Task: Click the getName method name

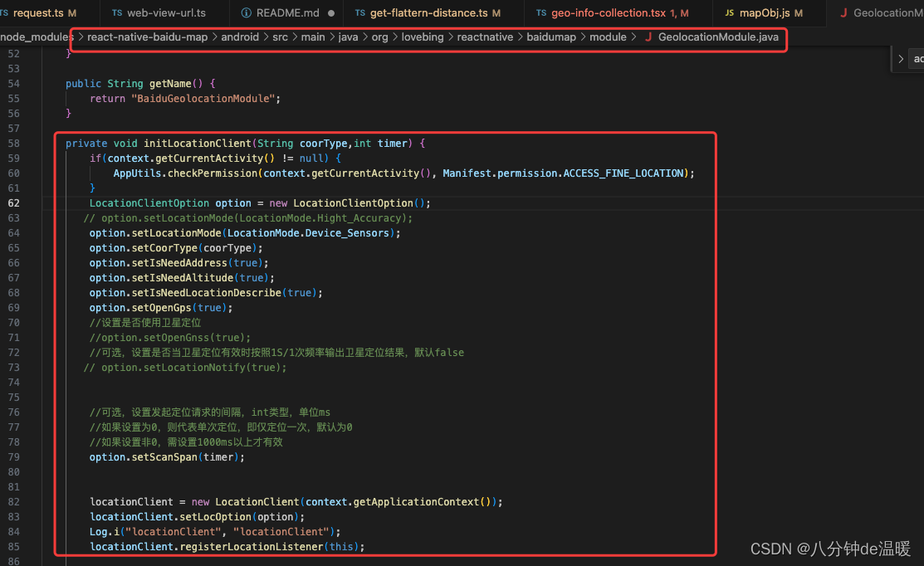Action: tap(170, 84)
